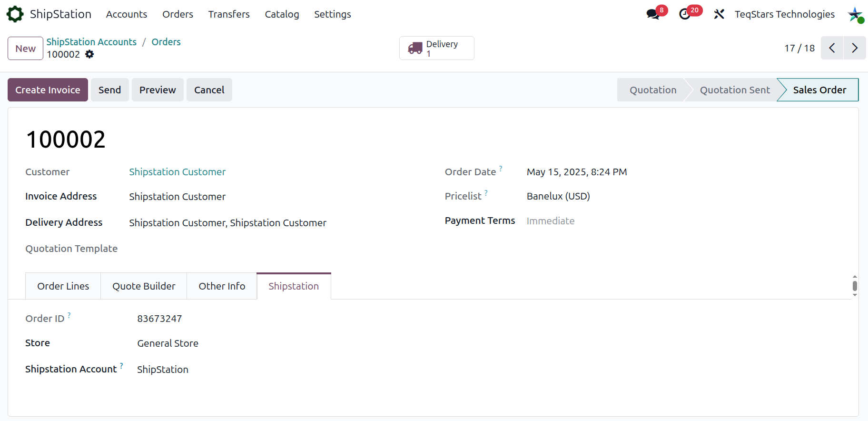
Task: Click Create Invoice button
Action: 48,90
